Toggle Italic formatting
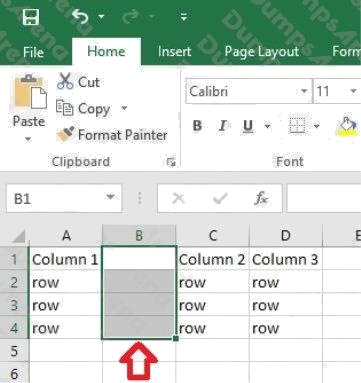Image resolution: width=361 pixels, height=383 pixels. click(x=222, y=126)
